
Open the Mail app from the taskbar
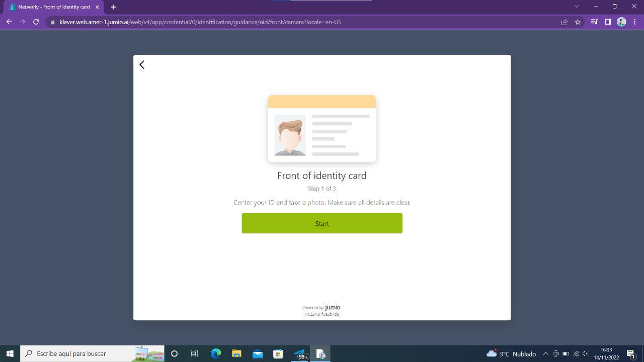258,354
